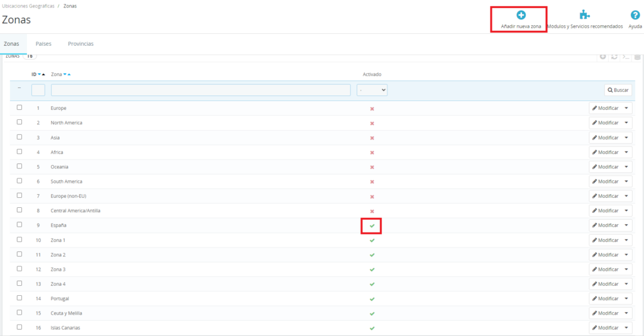Click the Zona name filter input field
Screen dimensions: 644x336
pyautogui.click(x=201, y=90)
